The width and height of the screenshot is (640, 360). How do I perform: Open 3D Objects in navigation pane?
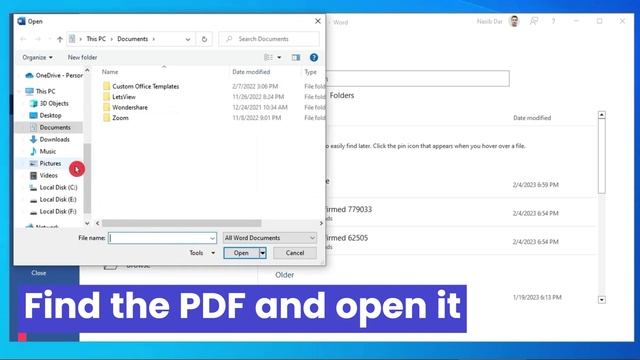[x=49, y=103]
